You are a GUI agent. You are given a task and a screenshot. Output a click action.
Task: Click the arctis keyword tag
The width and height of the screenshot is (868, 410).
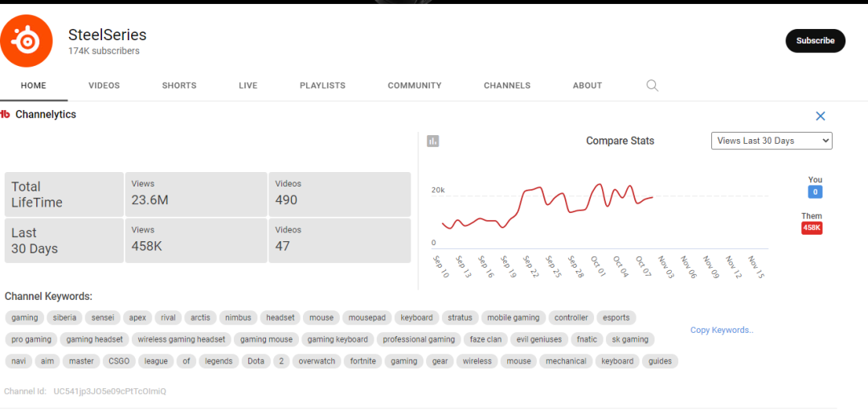200,318
